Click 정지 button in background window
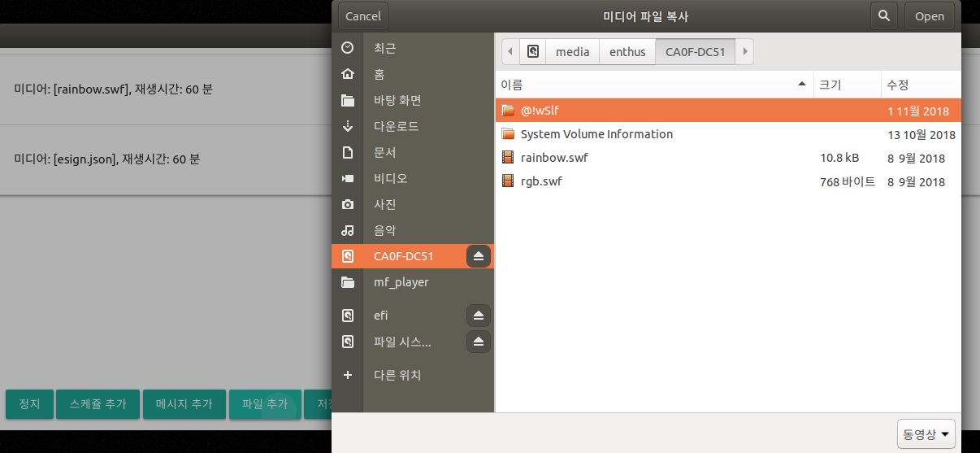This screenshot has width=980, height=453. pos(29,404)
